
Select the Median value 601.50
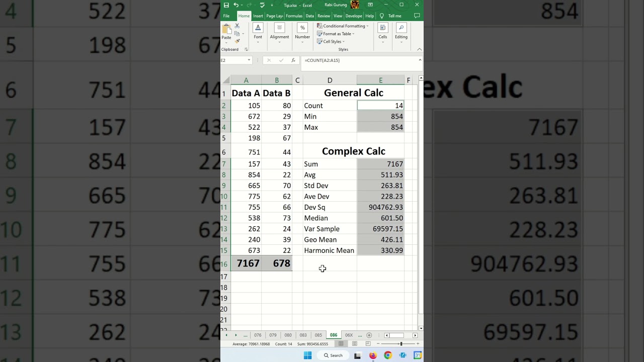coord(380,218)
